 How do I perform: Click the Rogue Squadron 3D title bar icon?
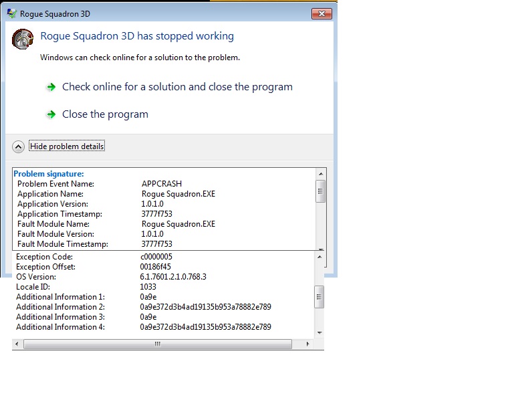pyautogui.click(x=12, y=13)
